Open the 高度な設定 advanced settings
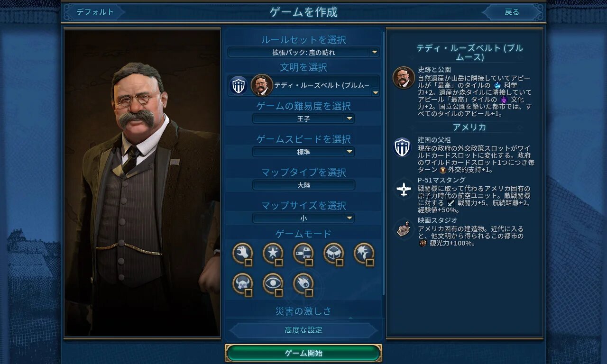The height and width of the screenshot is (364, 607). click(x=303, y=330)
